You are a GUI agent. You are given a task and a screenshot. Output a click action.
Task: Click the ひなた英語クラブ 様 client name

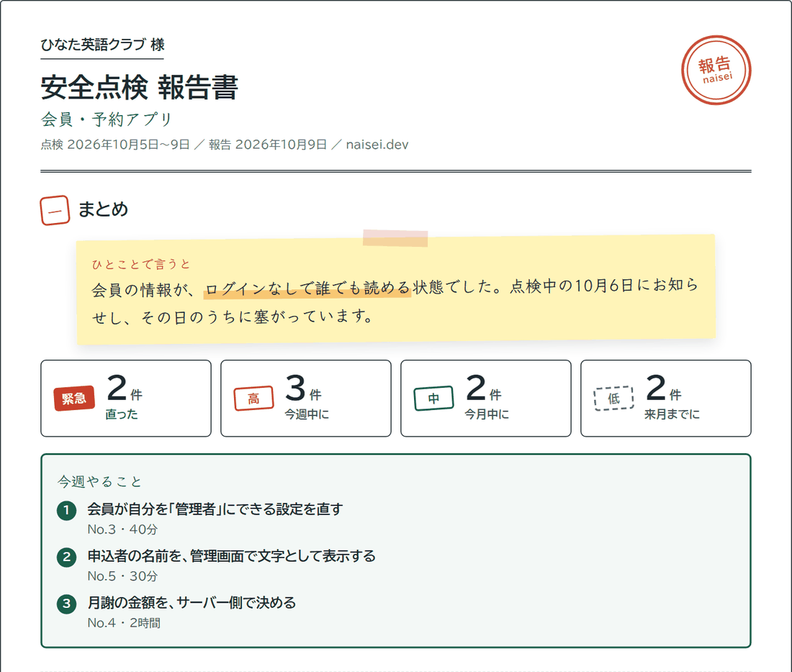pos(102,45)
